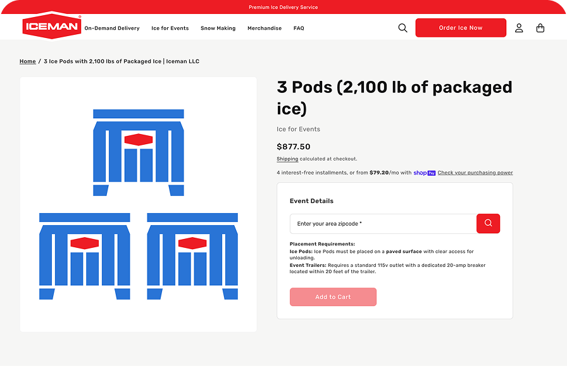This screenshot has height=392, width=567.
Task: Click the top ice pod image
Action: tap(139, 152)
